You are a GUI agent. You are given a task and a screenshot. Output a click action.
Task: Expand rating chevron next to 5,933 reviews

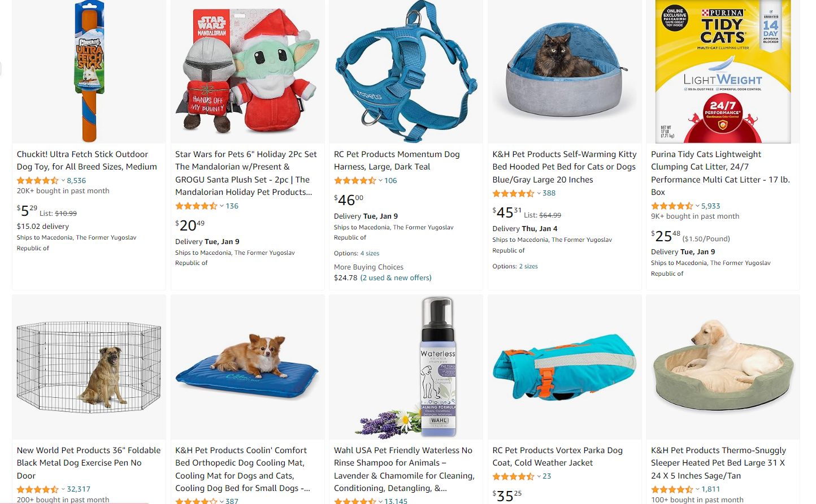pos(697,206)
